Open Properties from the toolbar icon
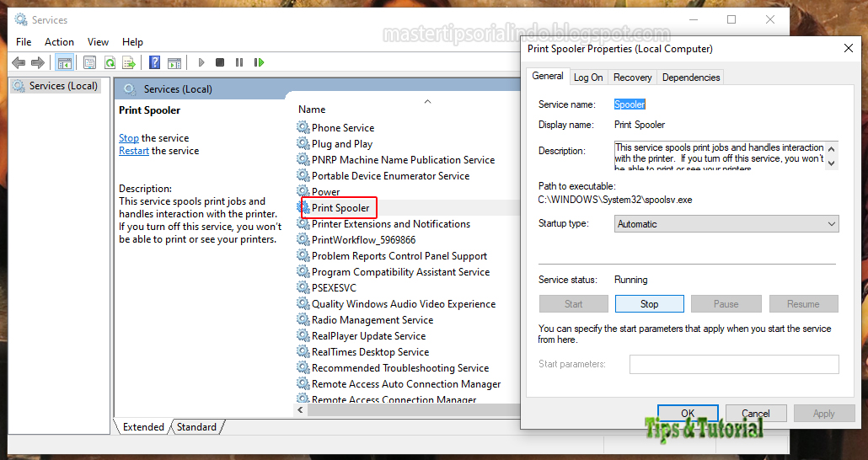The height and width of the screenshot is (460, 868). click(x=89, y=62)
